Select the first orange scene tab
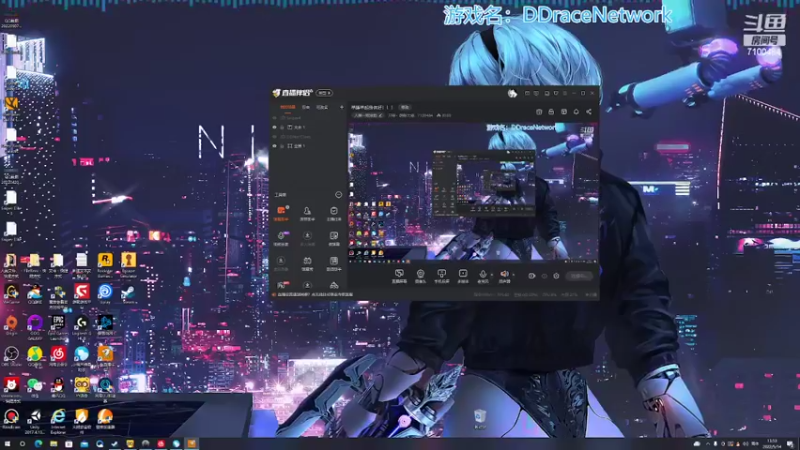800x450 pixels. [x=287, y=107]
